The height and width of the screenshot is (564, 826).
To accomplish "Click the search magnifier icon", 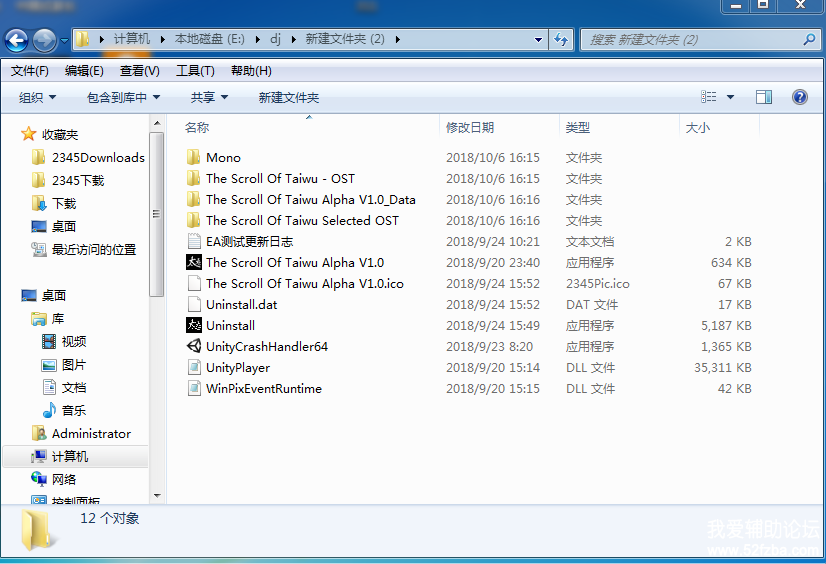I will [809, 39].
